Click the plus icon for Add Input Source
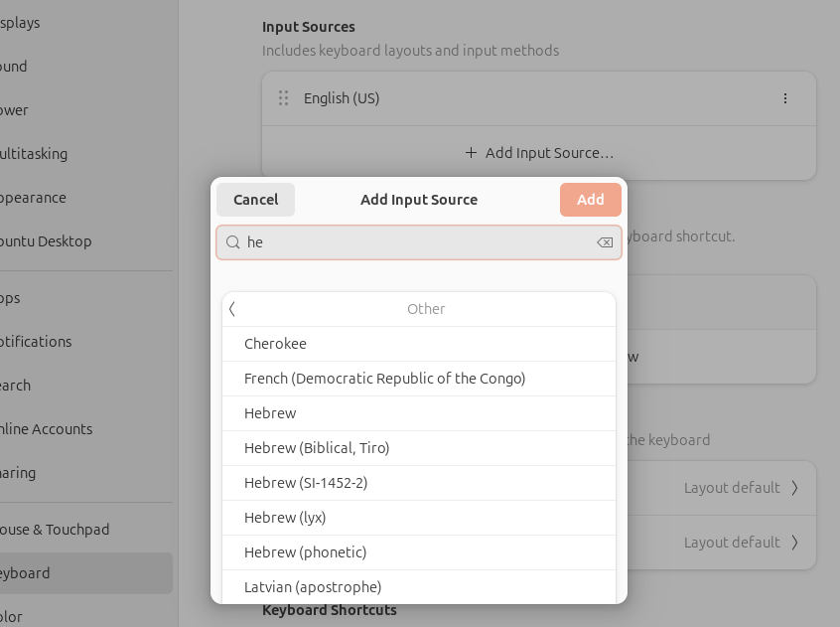This screenshot has height=627, width=840. 471,153
